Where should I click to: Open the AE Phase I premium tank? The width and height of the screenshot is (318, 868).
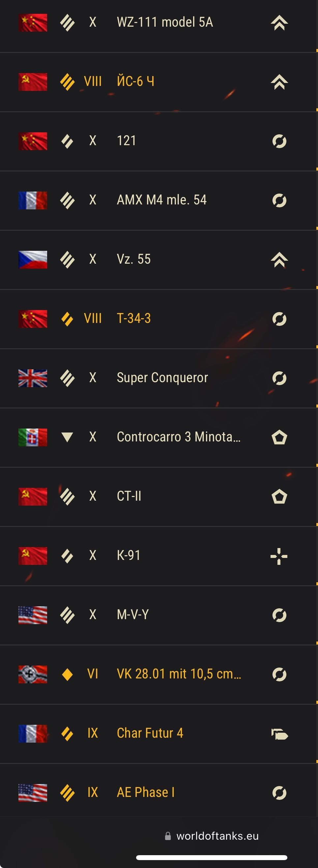tap(159, 793)
